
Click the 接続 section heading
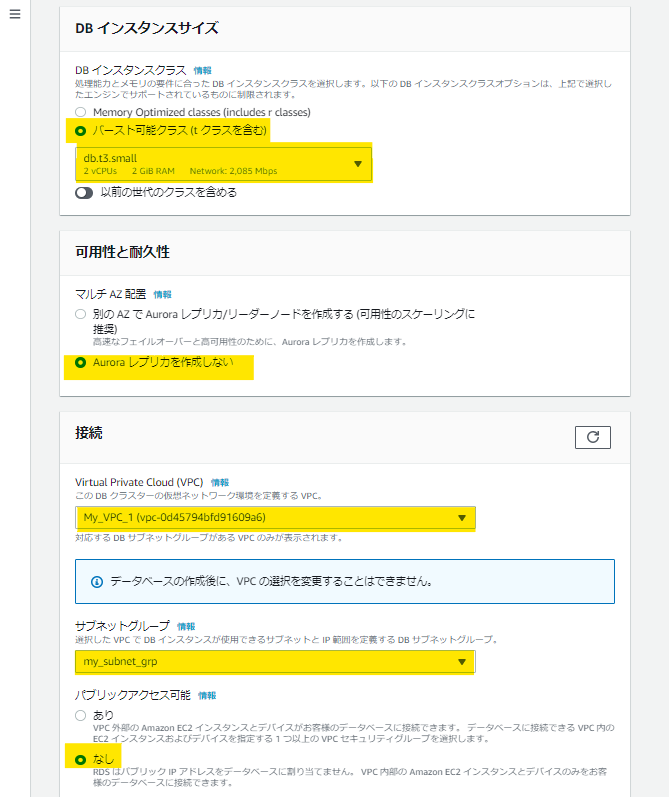[x=89, y=433]
